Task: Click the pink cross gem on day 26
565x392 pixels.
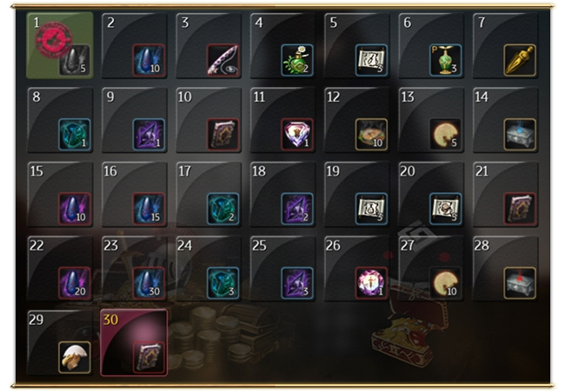Action: click(371, 282)
